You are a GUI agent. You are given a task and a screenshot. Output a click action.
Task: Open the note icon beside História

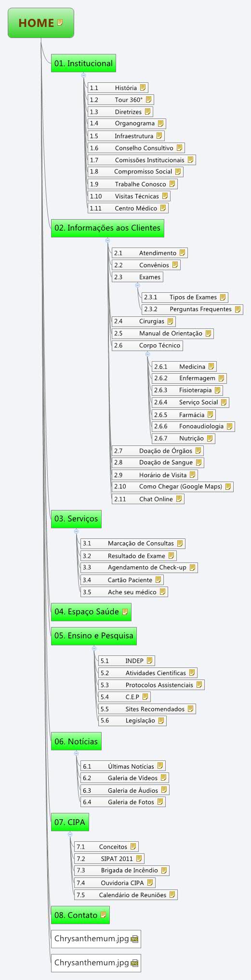tap(143, 88)
